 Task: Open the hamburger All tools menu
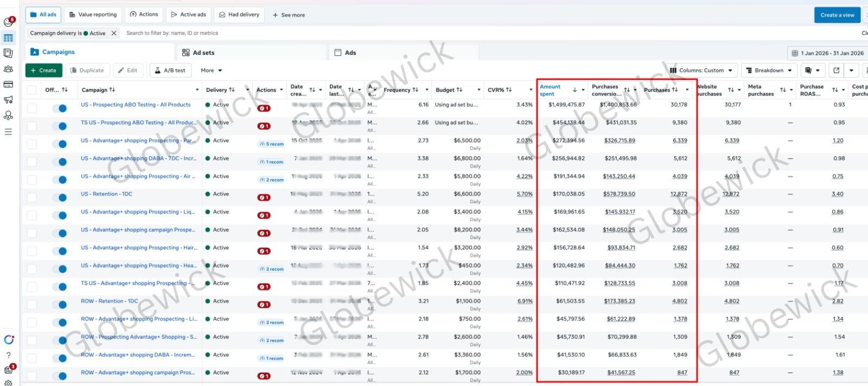click(x=8, y=132)
